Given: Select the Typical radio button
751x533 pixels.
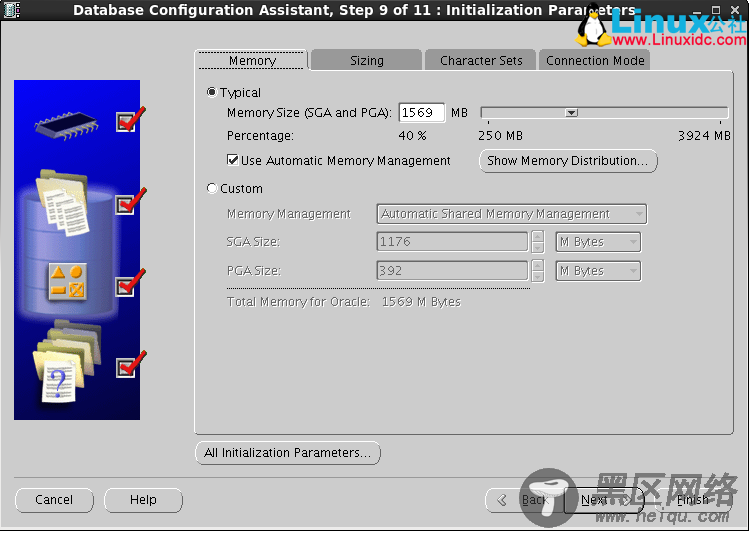Looking at the screenshot, I should [212, 92].
